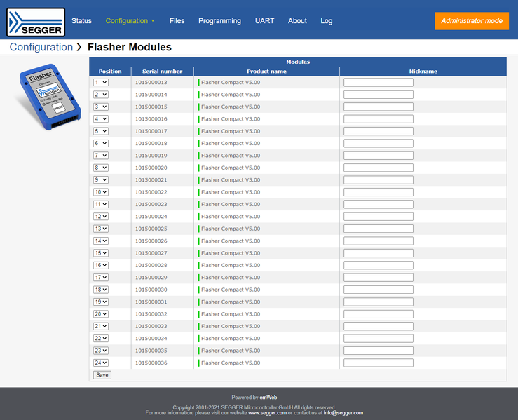Expand position dropdown showing 12

pyautogui.click(x=101, y=217)
